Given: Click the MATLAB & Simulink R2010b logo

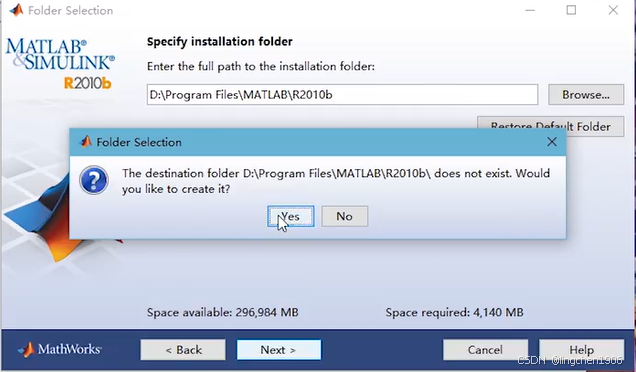Looking at the screenshot, I should click(x=60, y=64).
